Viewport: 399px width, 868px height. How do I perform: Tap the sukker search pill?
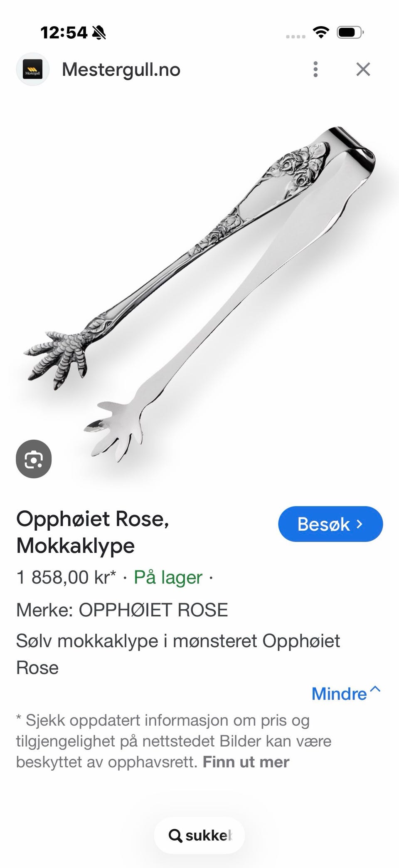tap(199, 835)
